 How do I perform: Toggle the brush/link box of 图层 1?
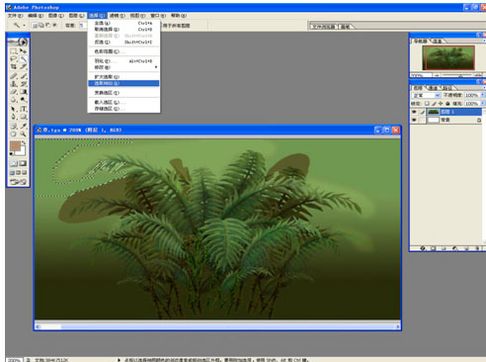tap(422, 112)
